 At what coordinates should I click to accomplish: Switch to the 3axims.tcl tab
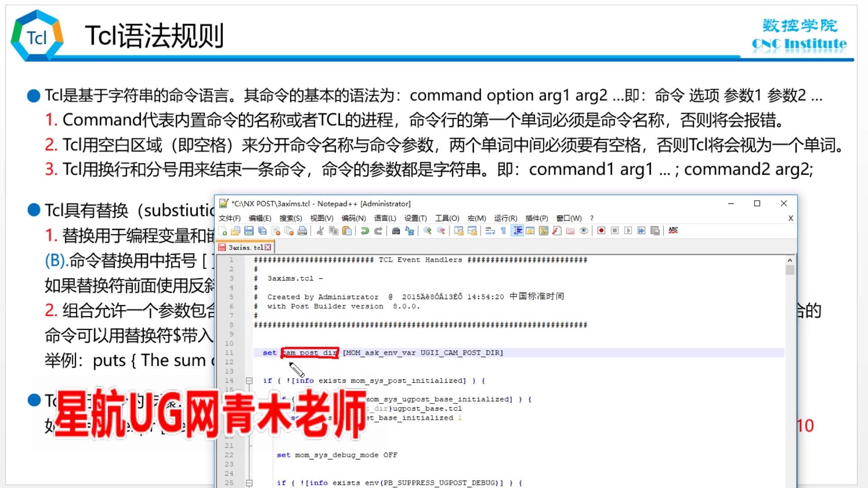coord(245,248)
